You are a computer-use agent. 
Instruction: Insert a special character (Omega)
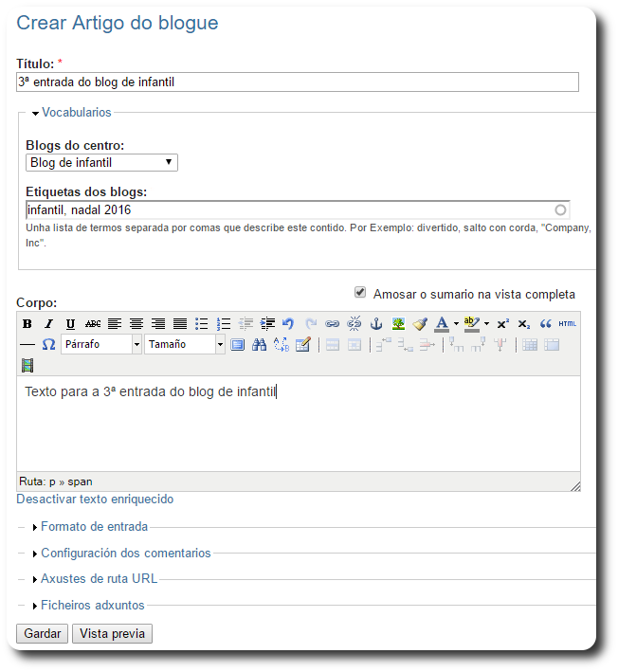48,344
